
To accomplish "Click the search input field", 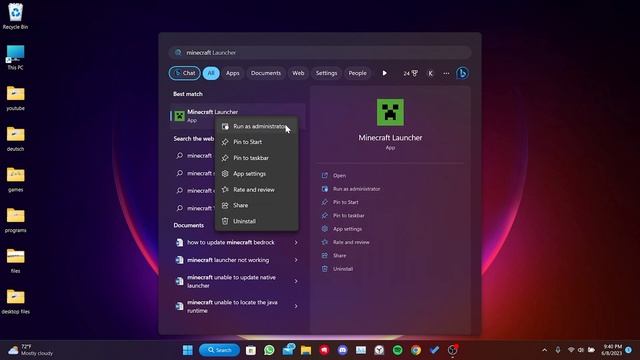I will click(320, 53).
